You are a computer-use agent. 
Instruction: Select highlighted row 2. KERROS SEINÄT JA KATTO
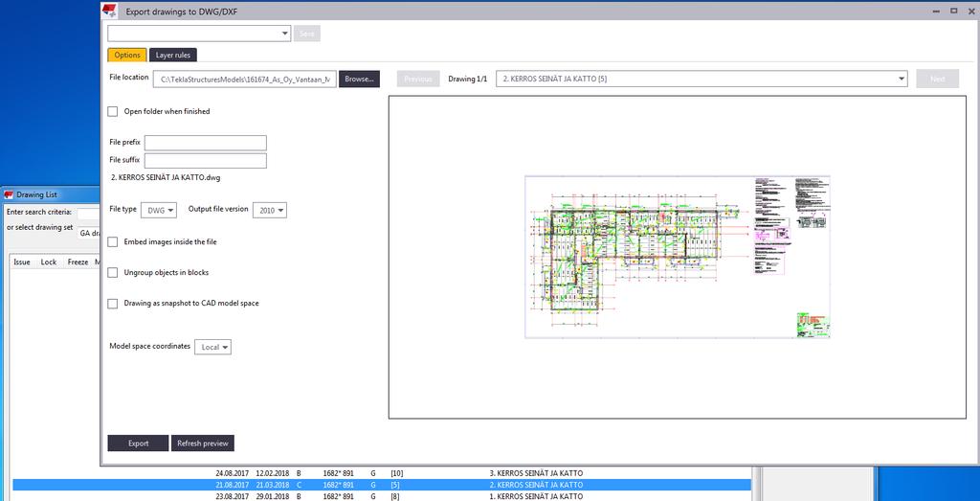point(382,485)
